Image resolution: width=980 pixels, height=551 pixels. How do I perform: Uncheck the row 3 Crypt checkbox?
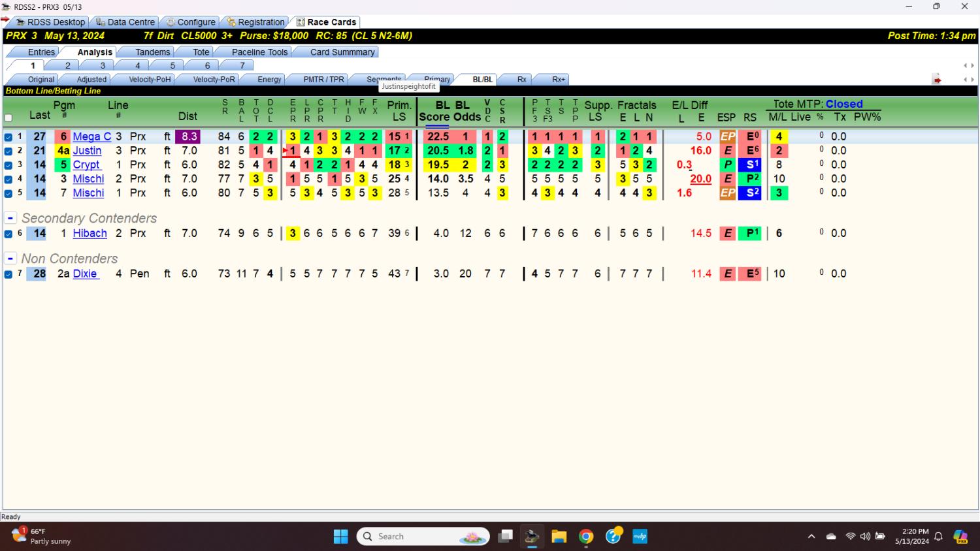[x=8, y=165]
